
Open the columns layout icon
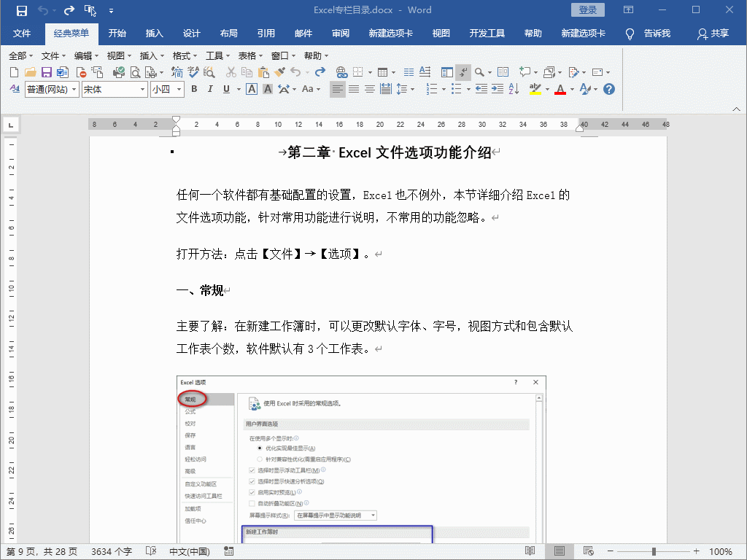pos(409,72)
